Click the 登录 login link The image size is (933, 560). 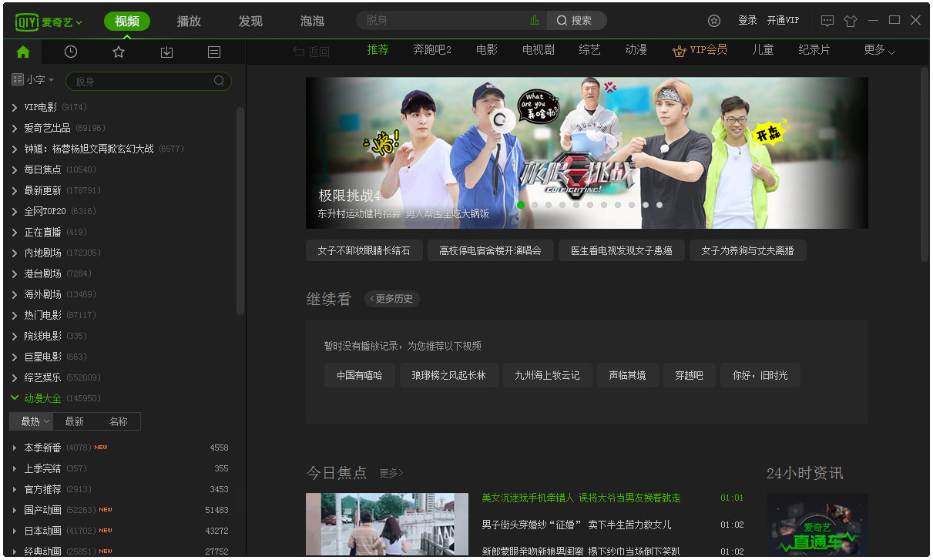[747, 21]
